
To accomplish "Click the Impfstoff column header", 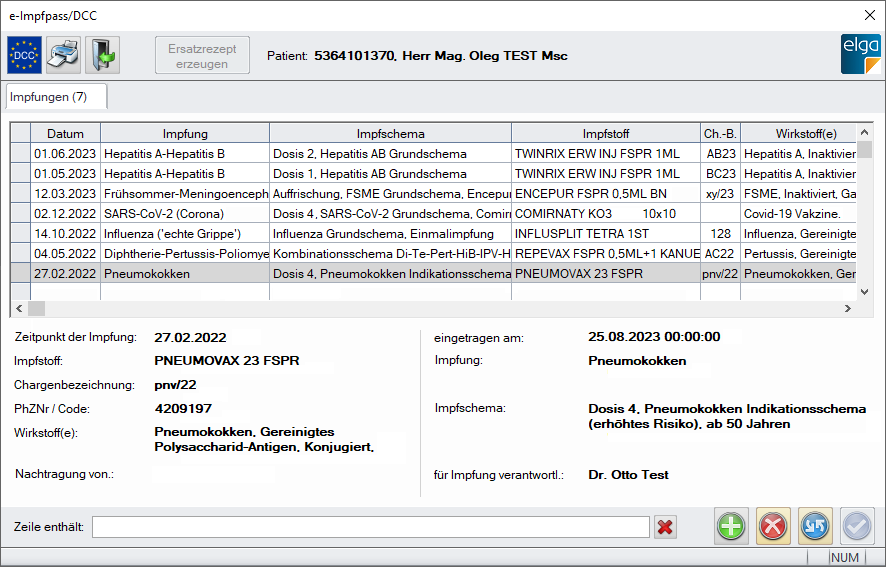I will click(606, 133).
